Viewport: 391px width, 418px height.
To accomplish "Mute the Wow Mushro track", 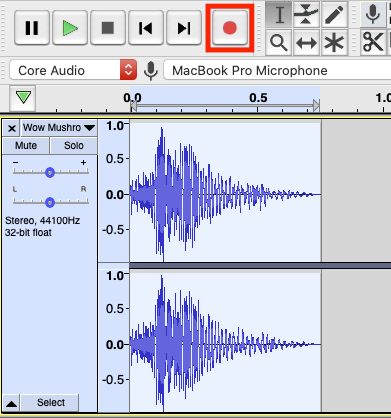I will pyautogui.click(x=26, y=146).
